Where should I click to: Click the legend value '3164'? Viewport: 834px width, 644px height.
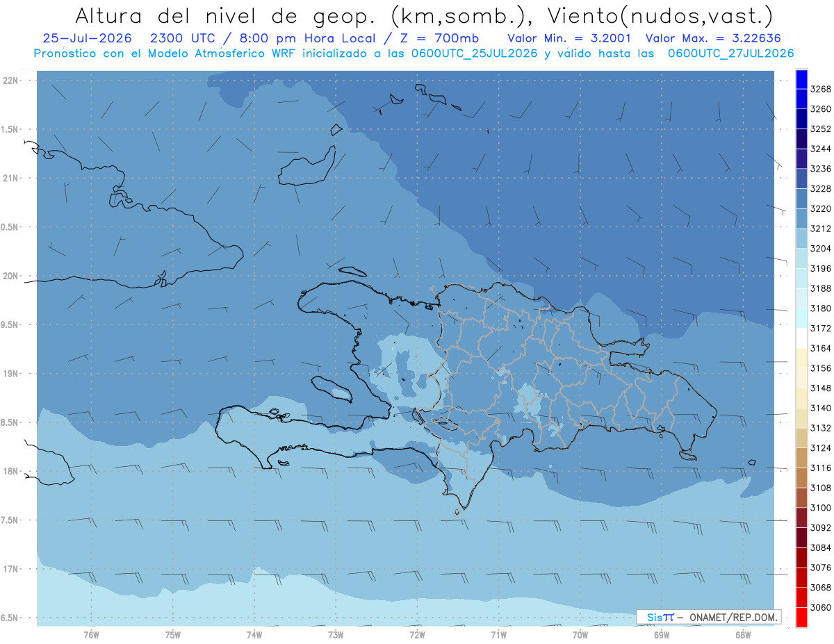click(x=821, y=348)
